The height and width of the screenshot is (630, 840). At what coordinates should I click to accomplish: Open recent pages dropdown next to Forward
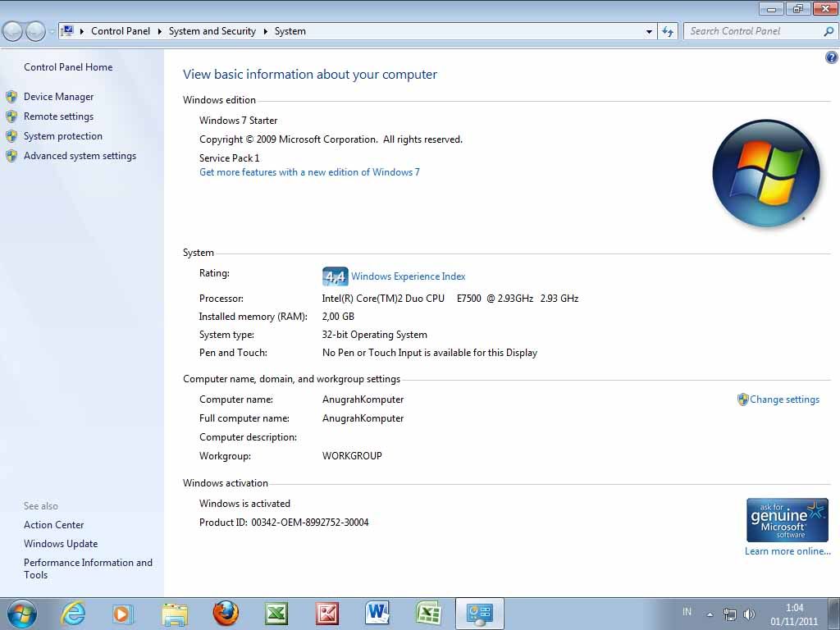click(x=52, y=32)
